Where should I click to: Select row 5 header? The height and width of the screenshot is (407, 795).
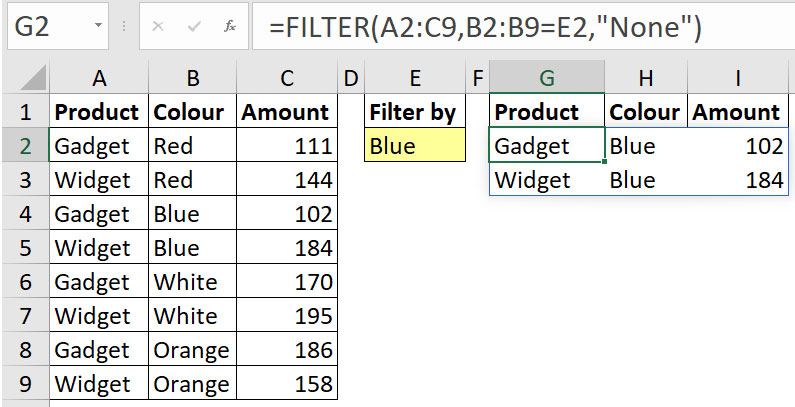click(25, 248)
